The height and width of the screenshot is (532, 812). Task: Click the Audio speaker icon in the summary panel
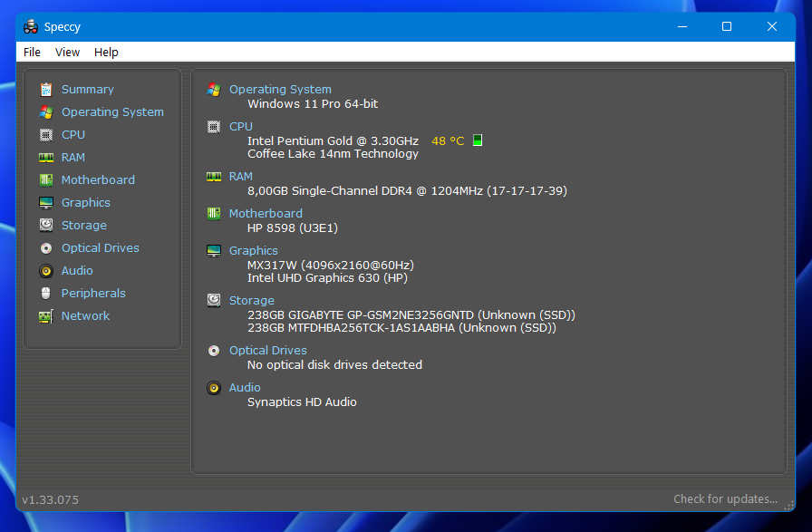click(214, 388)
